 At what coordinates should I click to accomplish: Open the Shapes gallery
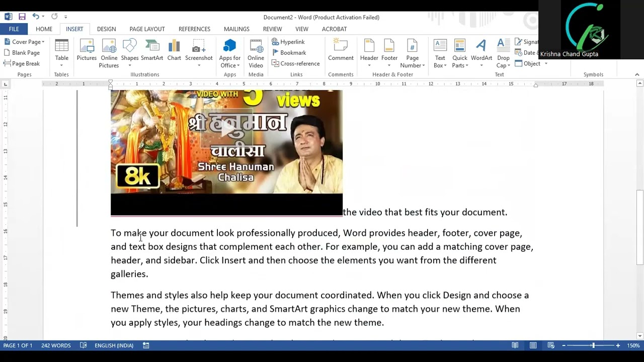[130, 53]
